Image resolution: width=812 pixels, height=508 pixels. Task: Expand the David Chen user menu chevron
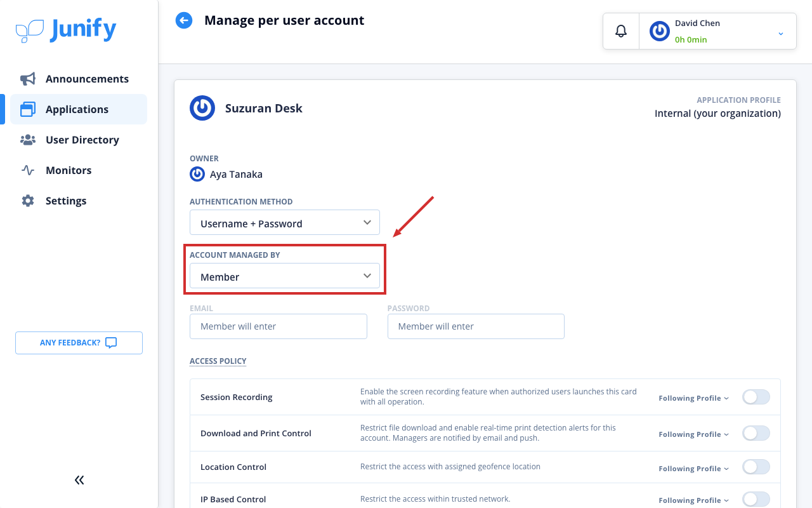pos(781,34)
